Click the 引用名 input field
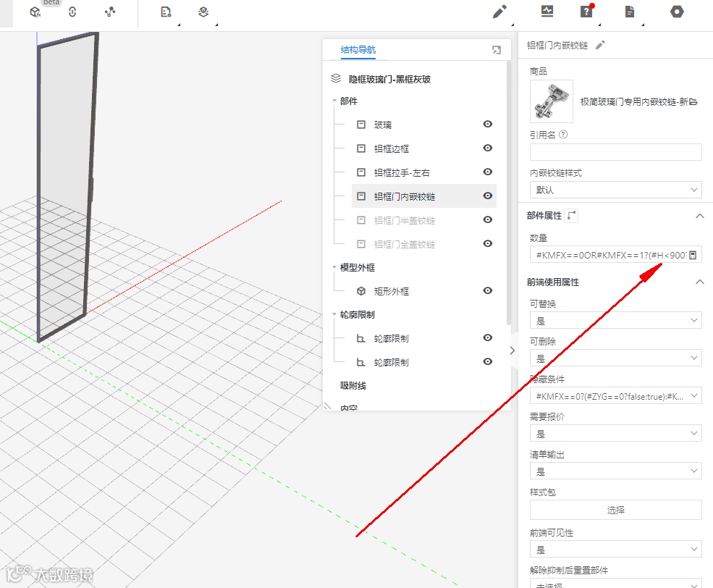The width and height of the screenshot is (713, 588). 616,152
